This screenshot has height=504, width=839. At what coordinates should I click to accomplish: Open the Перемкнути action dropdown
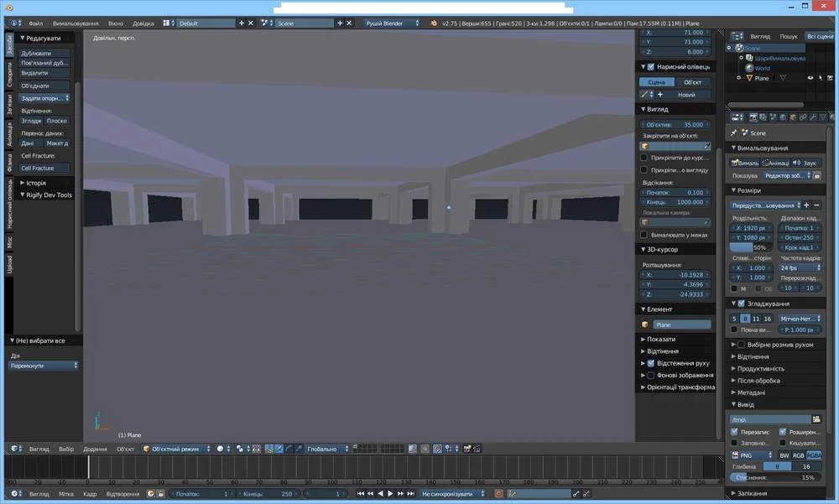[44, 366]
